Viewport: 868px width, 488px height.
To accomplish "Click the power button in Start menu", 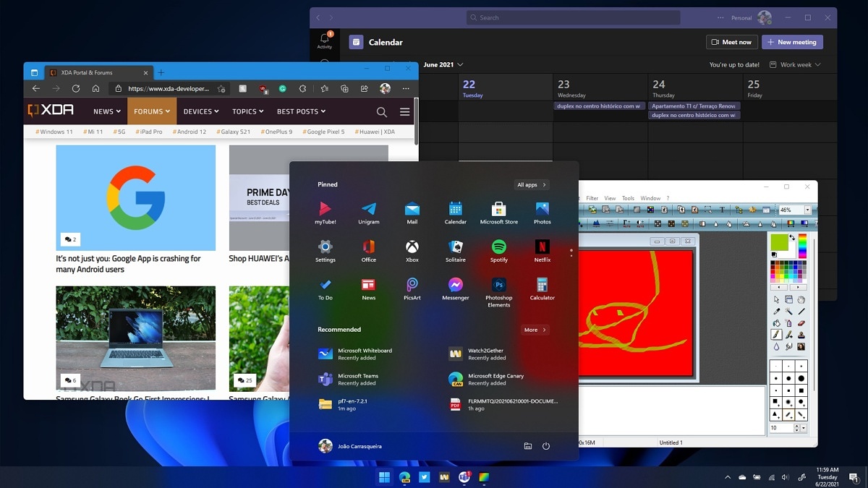I will (x=546, y=446).
